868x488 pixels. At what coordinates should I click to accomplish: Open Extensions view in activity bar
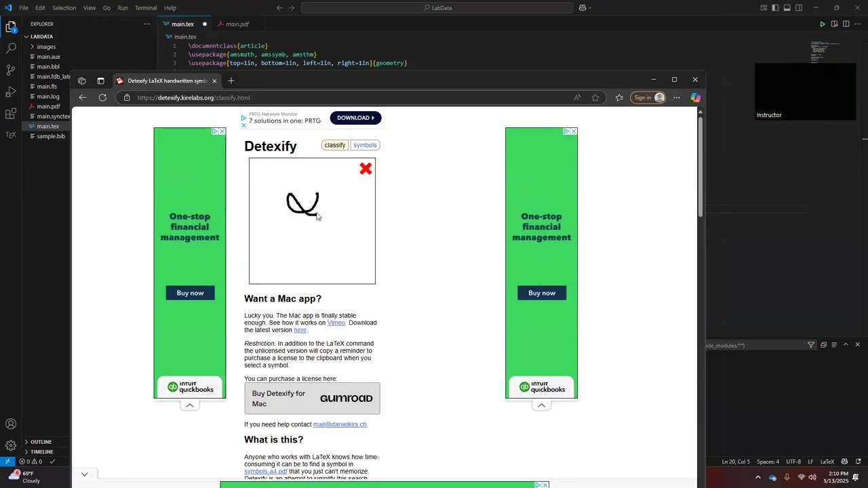[11, 113]
